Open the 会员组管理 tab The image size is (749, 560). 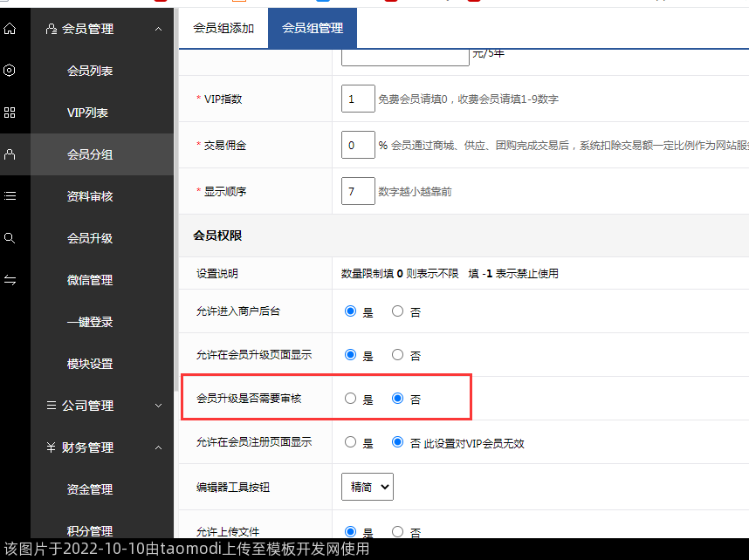coord(312,28)
